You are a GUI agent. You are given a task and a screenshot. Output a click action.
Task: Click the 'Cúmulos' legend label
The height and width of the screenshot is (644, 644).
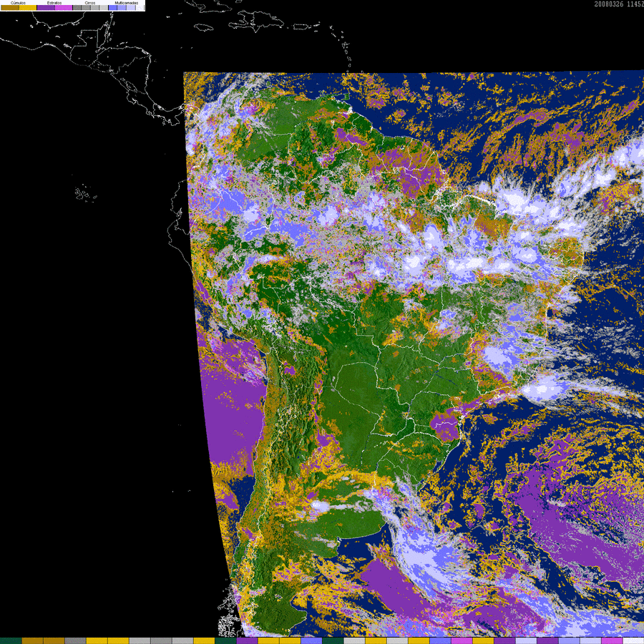coord(18,3)
